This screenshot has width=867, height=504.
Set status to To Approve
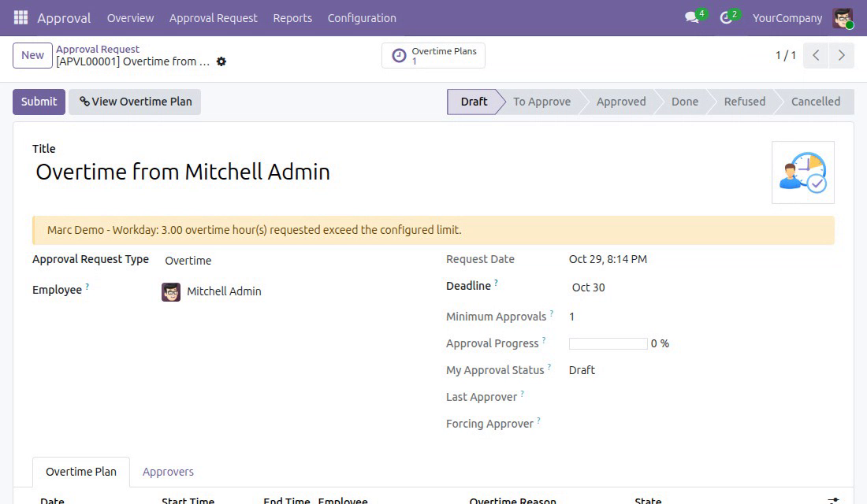click(542, 102)
